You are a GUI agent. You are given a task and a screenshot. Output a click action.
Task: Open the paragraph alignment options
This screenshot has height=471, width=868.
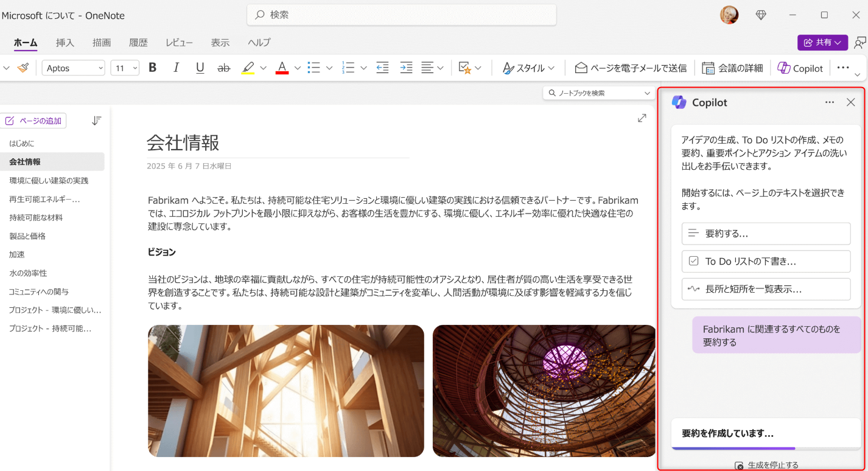point(433,68)
